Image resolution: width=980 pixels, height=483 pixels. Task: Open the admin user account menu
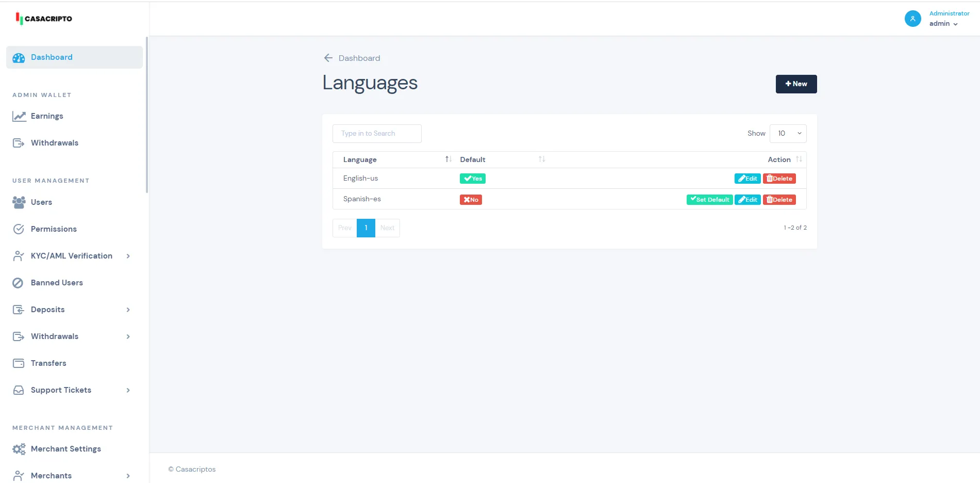pos(943,24)
